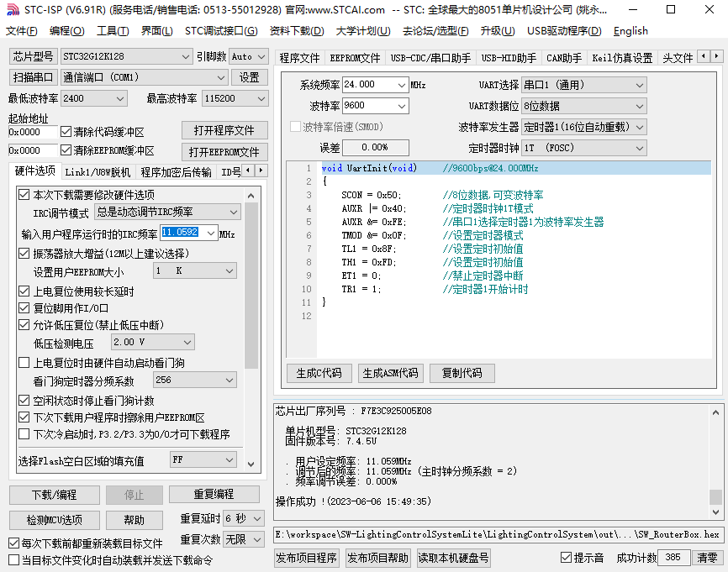728x572 pixels.
Task: Open 工具(T) menu
Action: 113,31
